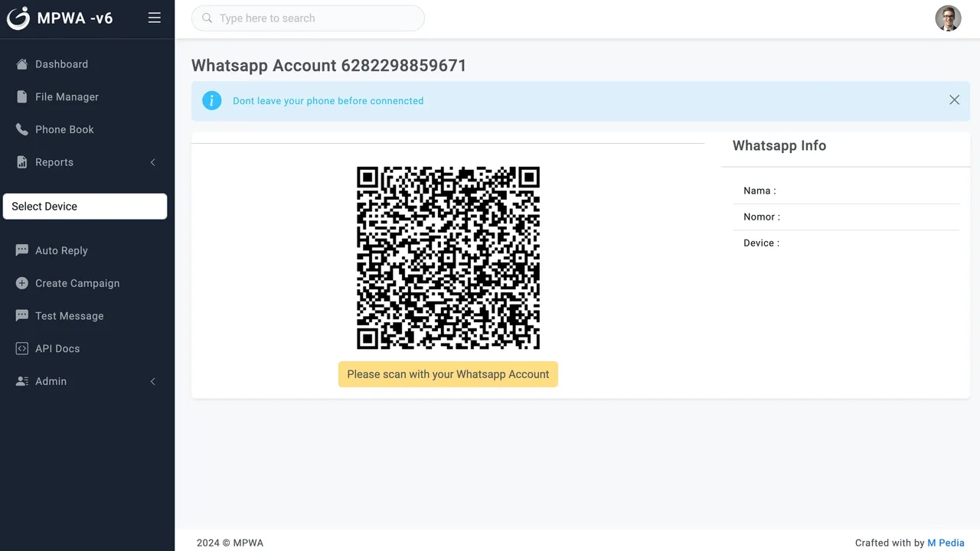Image resolution: width=980 pixels, height=551 pixels.
Task: Click the Create Campaign plus icon
Action: [x=22, y=283]
